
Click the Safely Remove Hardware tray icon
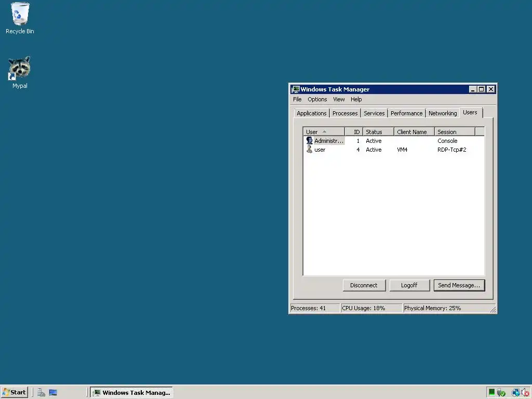click(x=501, y=393)
